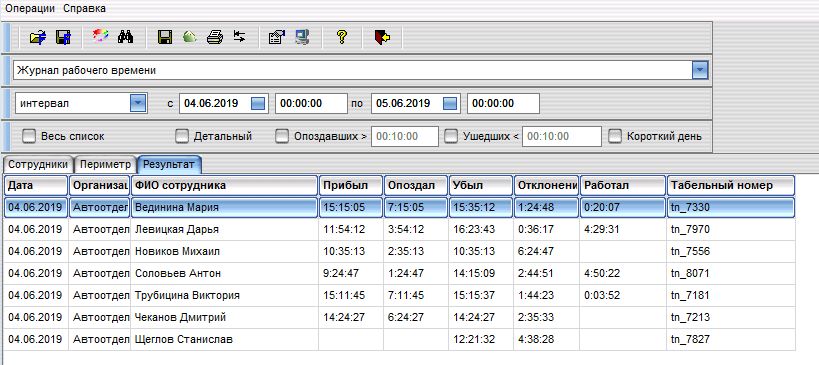Screen dimensions: 819x365
Task: Click the exit door arrow icon
Action: click(x=382, y=37)
